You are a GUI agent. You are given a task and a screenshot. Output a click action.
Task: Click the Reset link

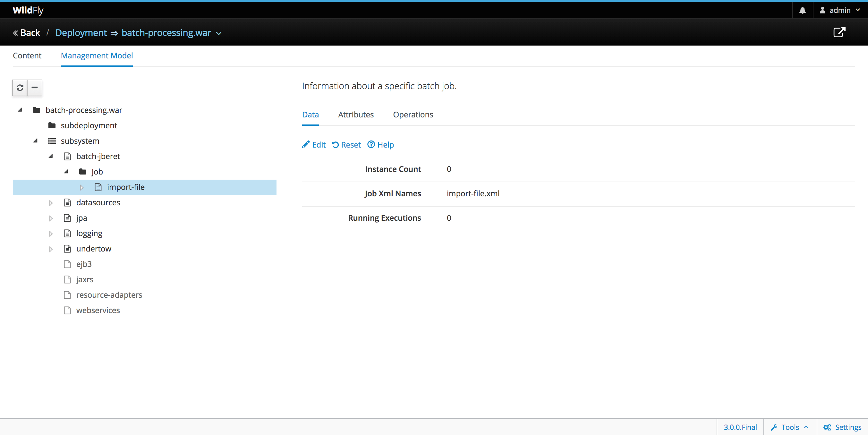[x=346, y=145]
